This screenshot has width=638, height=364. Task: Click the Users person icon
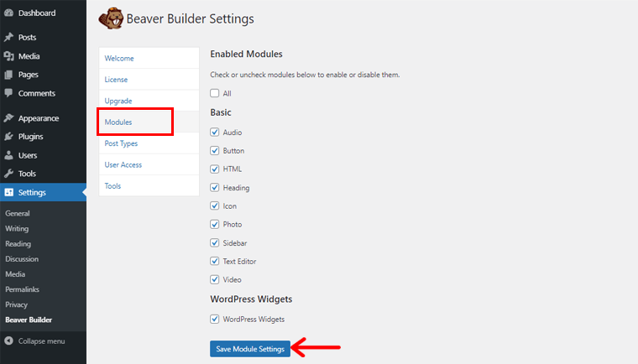point(8,155)
